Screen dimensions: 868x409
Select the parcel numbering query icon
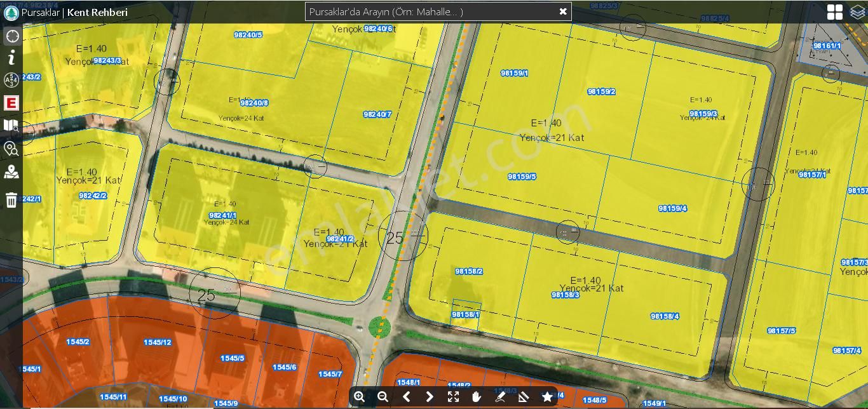[x=11, y=80]
